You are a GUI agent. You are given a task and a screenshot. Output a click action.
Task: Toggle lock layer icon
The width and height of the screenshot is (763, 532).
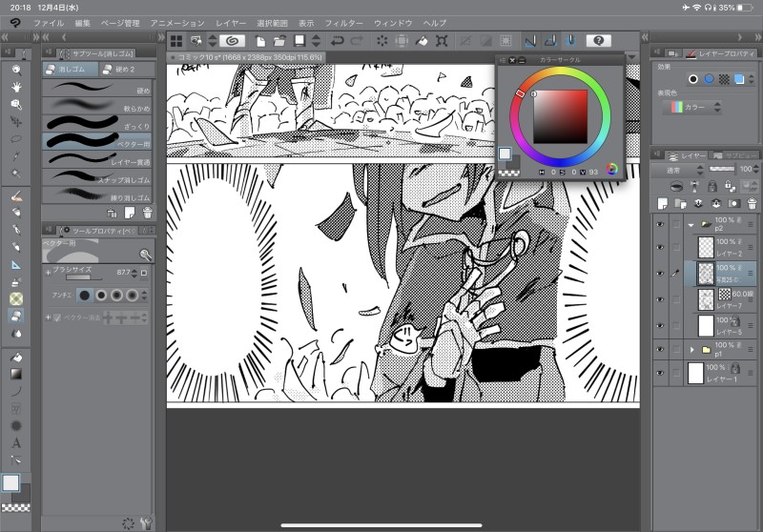pos(711,186)
